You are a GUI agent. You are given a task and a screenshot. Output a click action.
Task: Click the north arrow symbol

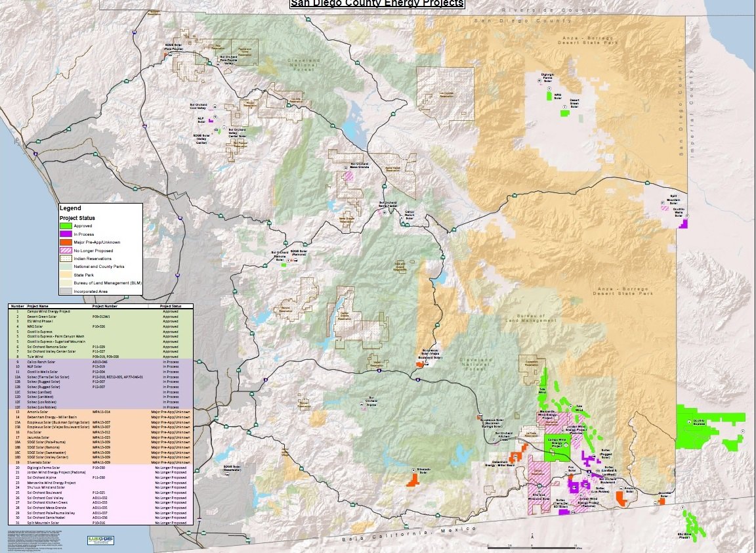click(532, 537)
